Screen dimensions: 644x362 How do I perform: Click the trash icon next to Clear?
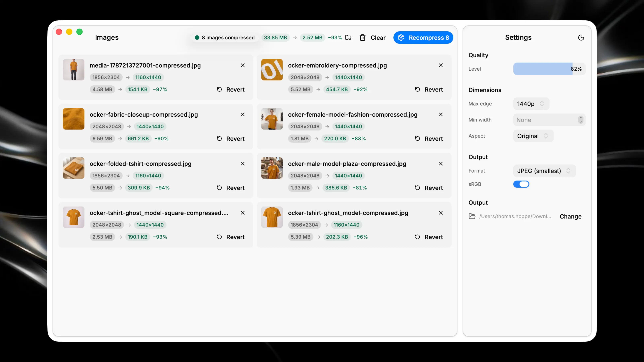point(362,37)
